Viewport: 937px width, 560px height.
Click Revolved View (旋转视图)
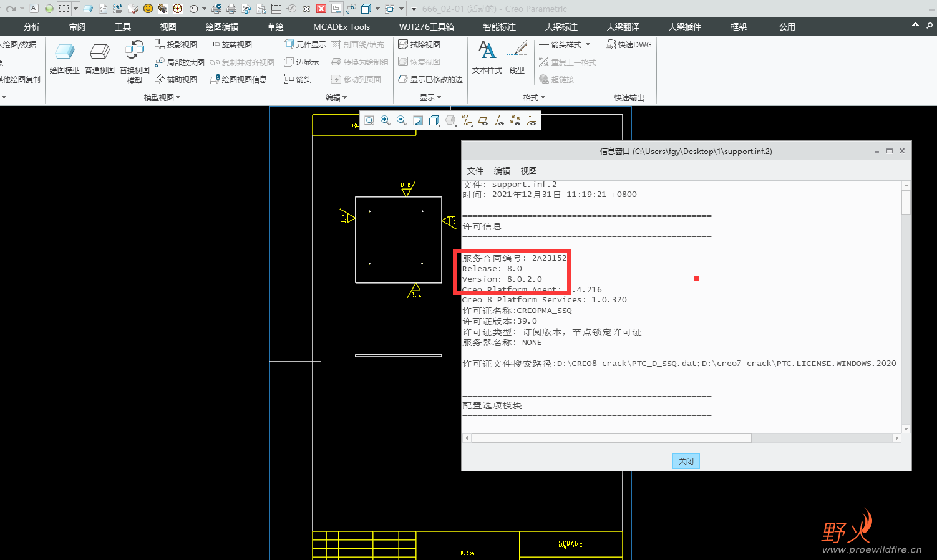tap(231, 44)
